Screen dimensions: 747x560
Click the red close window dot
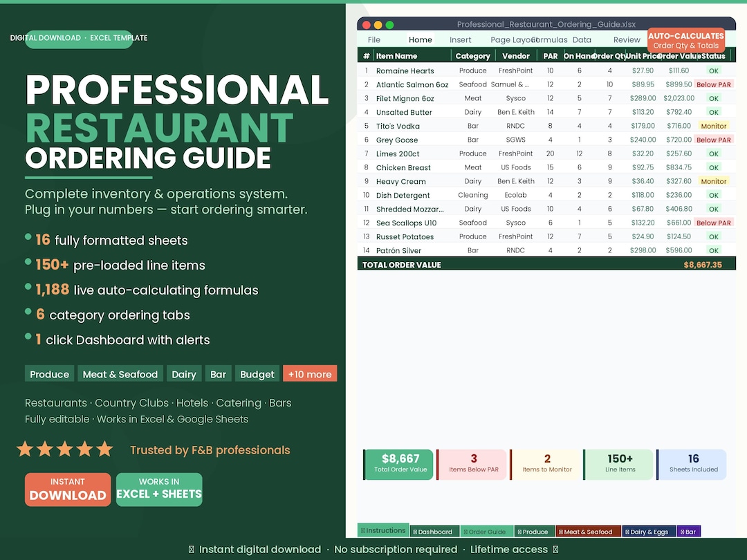(367, 25)
